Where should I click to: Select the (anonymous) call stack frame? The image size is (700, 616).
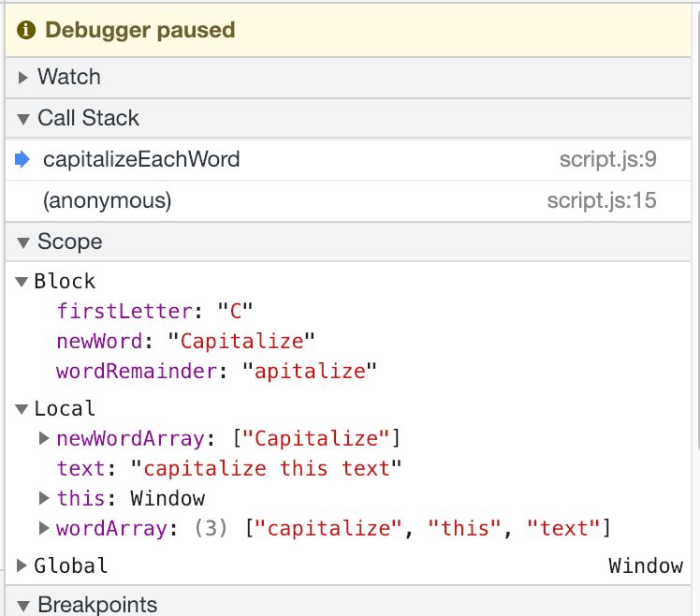(x=348, y=200)
